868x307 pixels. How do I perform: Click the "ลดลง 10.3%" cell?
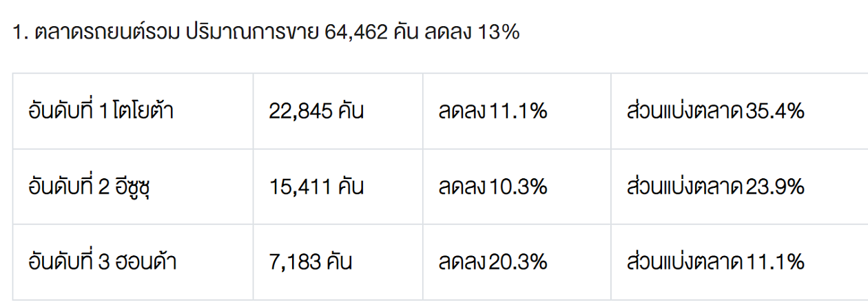(x=493, y=187)
